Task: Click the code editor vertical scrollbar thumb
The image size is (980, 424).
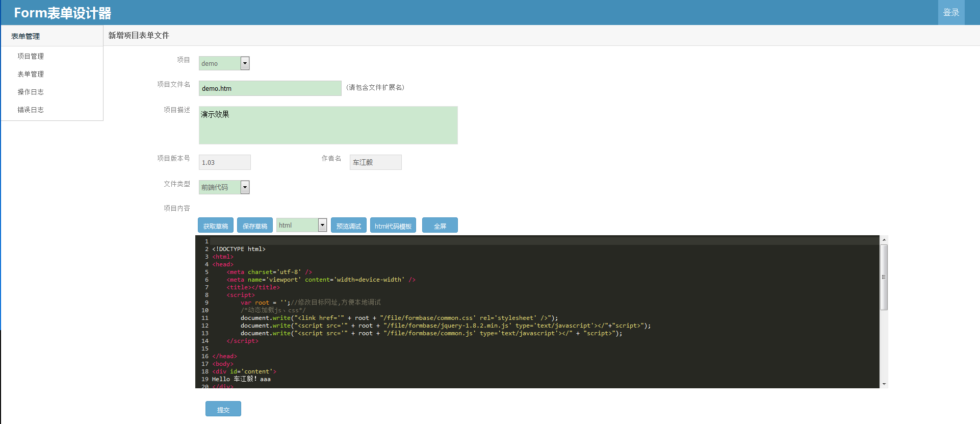Action: point(884,277)
